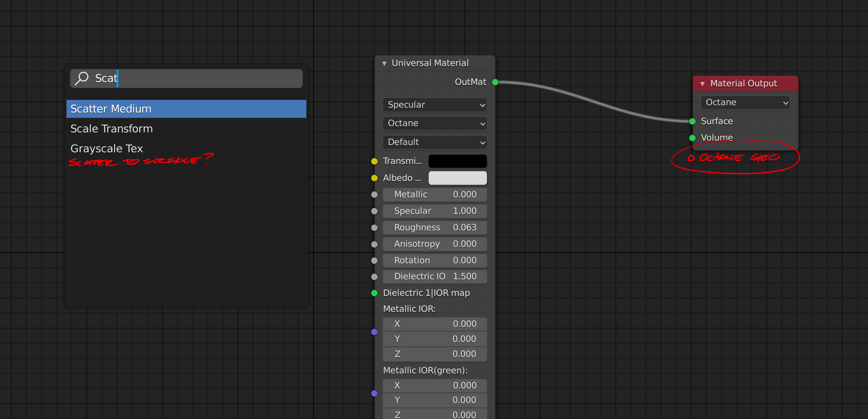Collapse the Universal Material node
The height and width of the screenshot is (419, 868).
[384, 64]
